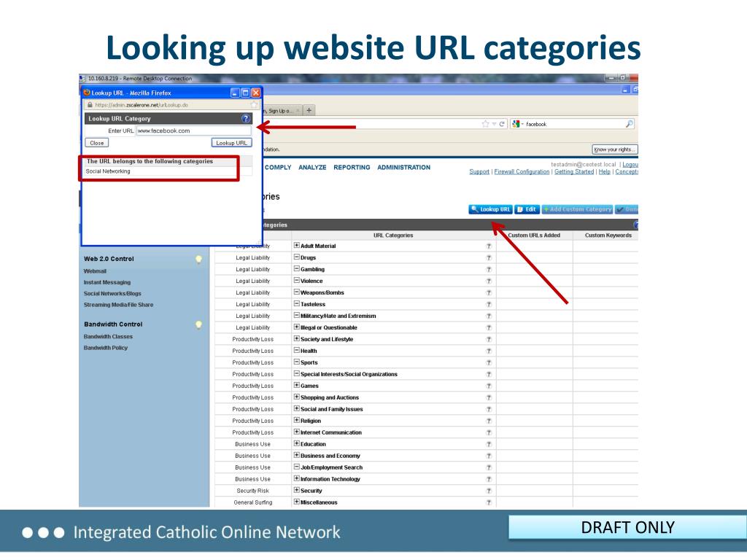Expand the Education category
Viewport: 747px width, 560px height.
click(x=297, y=444)
